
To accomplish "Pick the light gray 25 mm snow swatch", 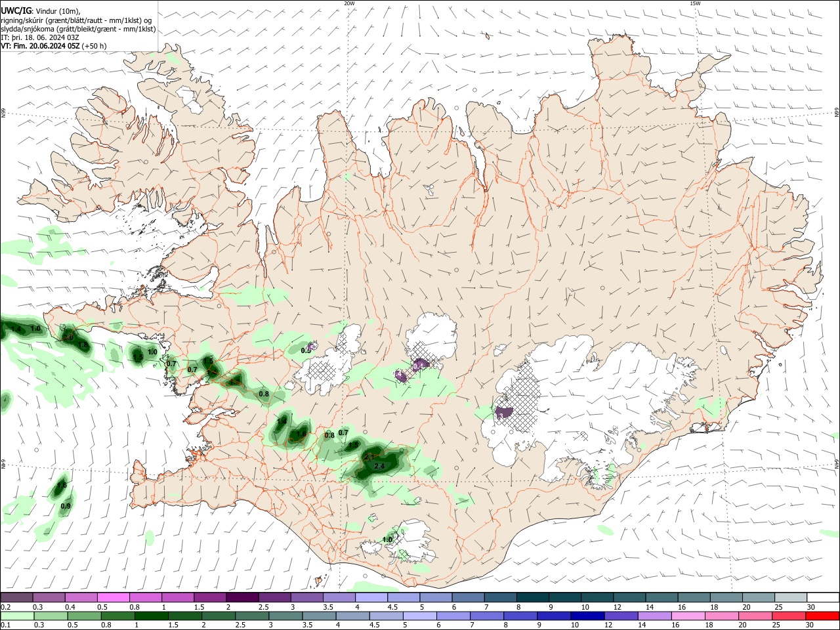I will (x=791, y=598).
